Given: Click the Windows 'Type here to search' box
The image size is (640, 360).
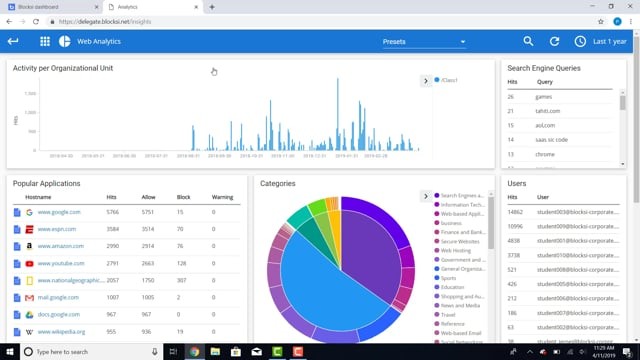Looking at the screenshot, I should pyautogui.click(x=90, y=351).
